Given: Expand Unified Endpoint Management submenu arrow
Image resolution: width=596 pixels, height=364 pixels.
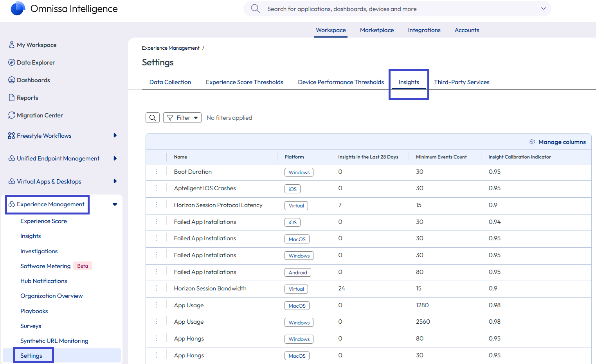Looking at the screenshot, I should tap(115, 158).
